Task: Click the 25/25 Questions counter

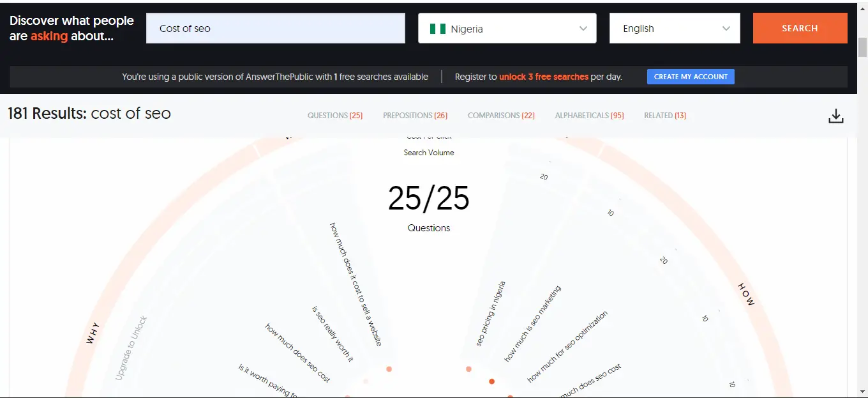Action: [429, 207]
